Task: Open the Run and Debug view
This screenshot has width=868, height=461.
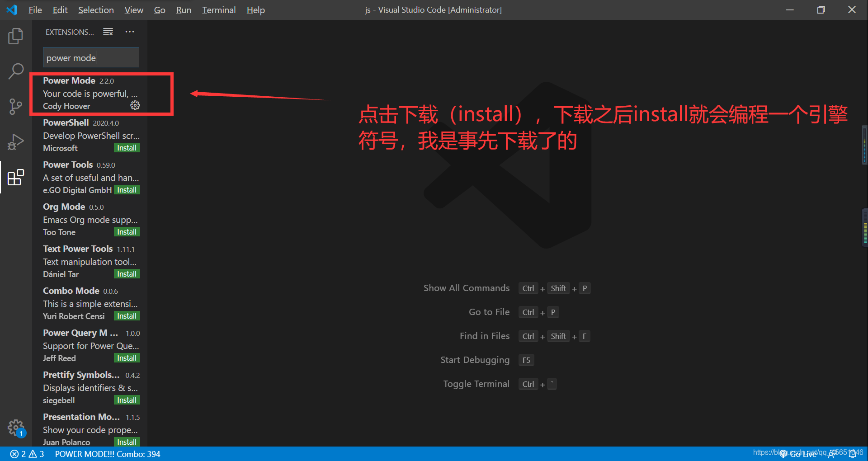Action: click(x=16, y=141)
